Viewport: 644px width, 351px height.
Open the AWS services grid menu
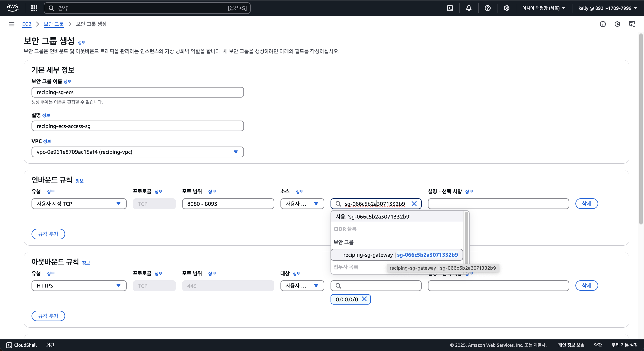coord(34,8)
